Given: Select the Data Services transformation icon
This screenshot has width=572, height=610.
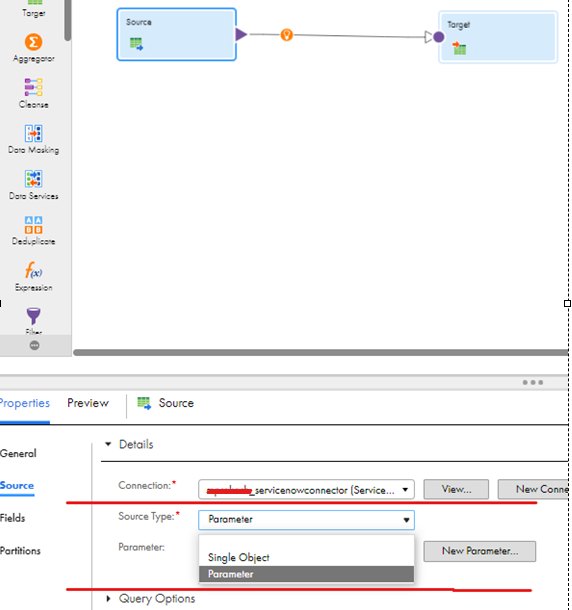Looking at the screenshot, I should point(33,179).
